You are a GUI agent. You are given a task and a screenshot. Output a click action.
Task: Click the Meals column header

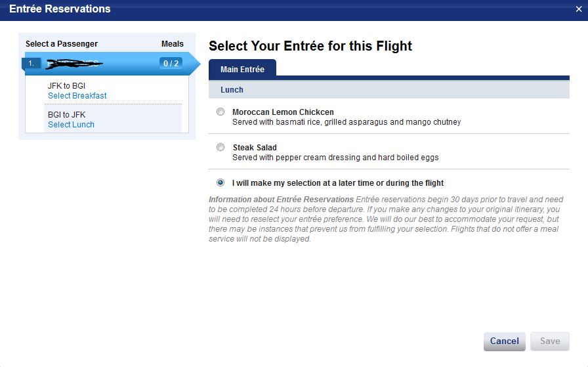click(173, 44)
